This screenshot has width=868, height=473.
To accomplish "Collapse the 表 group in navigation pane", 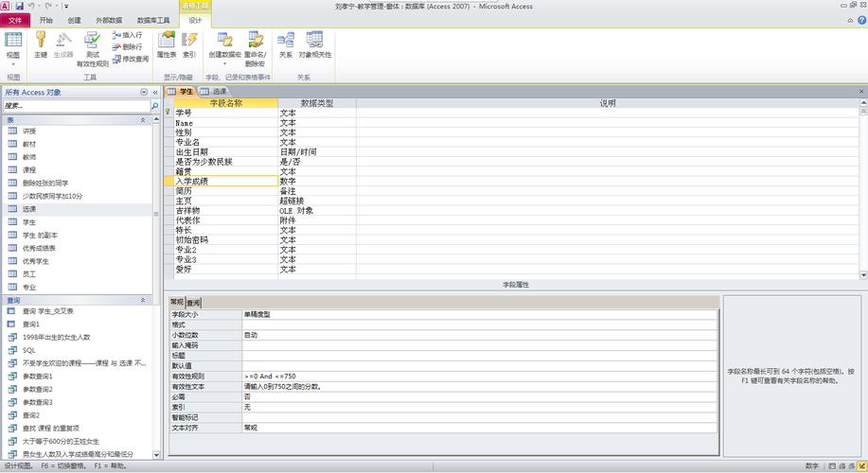I will coord(144,120).
